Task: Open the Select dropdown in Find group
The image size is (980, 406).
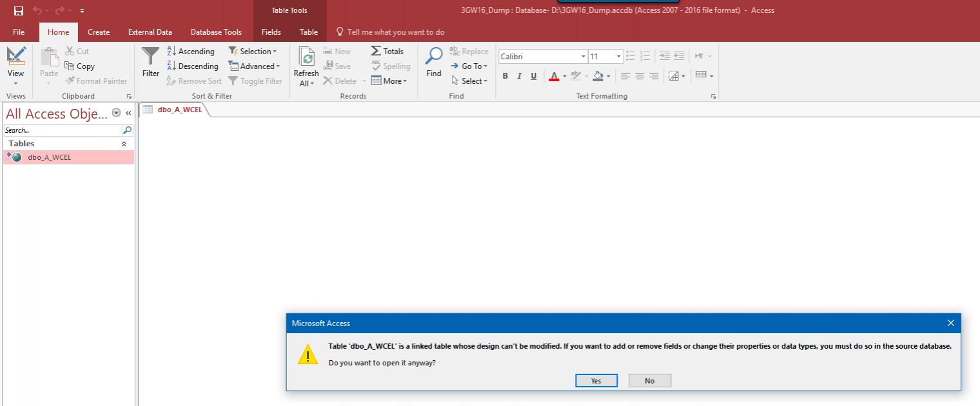Action: [469, 81]
